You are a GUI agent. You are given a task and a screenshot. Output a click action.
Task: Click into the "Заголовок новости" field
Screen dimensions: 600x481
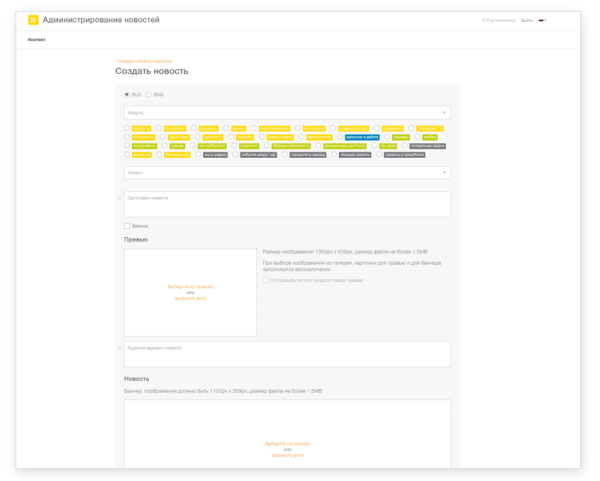tap(286, 204)
